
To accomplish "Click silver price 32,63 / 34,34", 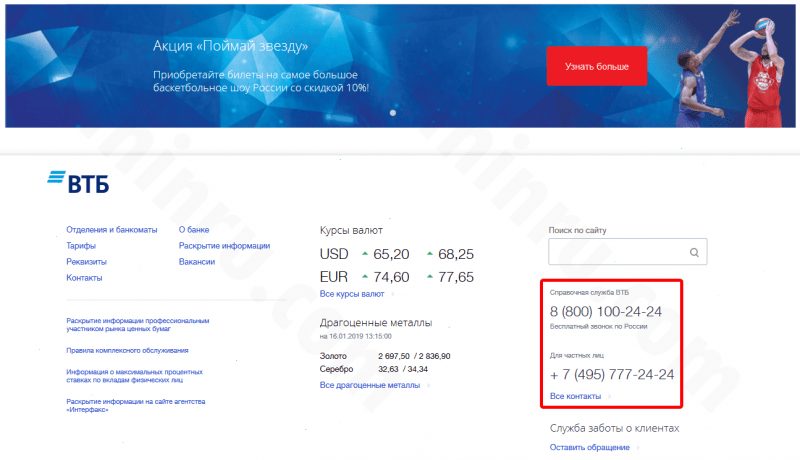I will point(403,369).
